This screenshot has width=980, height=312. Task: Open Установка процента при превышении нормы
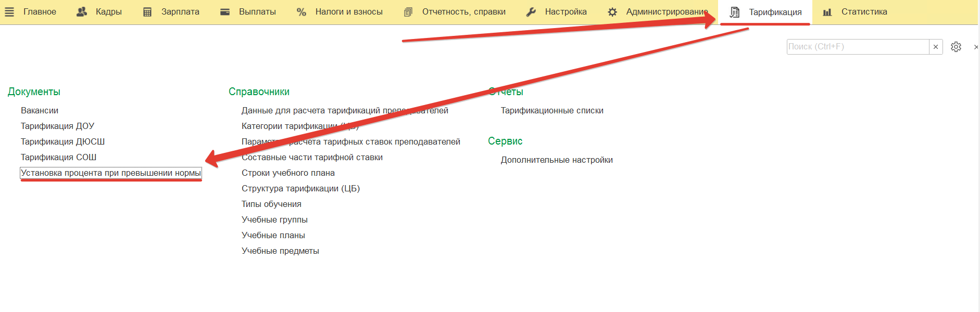pos(110,173)
